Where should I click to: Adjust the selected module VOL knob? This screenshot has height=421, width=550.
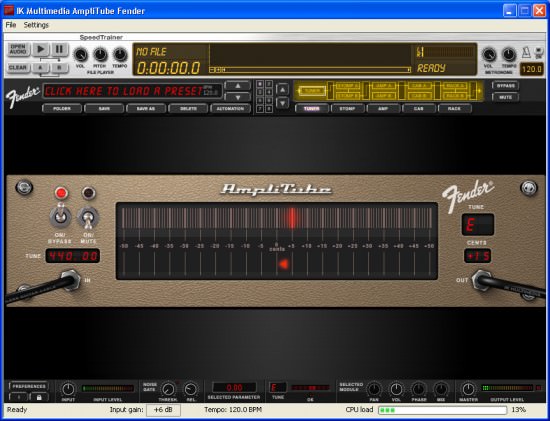[396, 389]
